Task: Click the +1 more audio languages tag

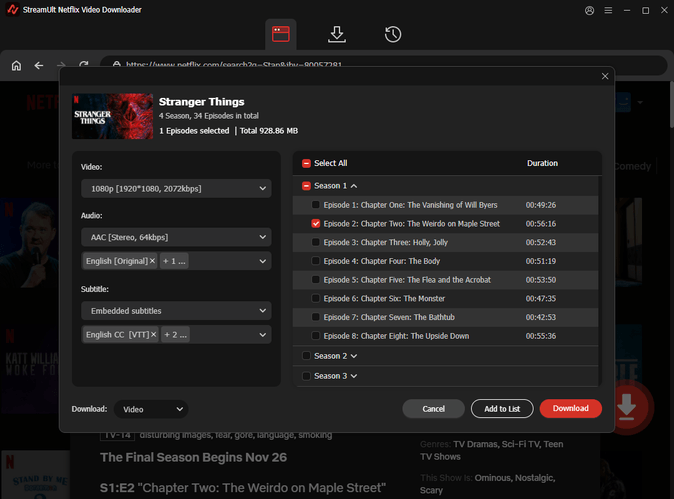Action: pos(174,261)
